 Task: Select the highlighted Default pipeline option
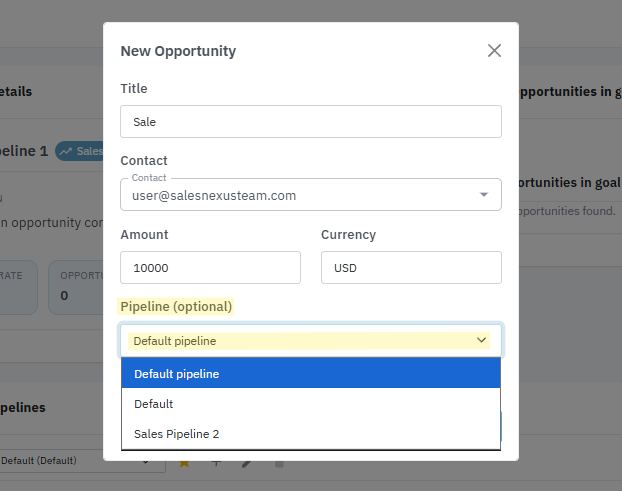click(x=310, y=374)
